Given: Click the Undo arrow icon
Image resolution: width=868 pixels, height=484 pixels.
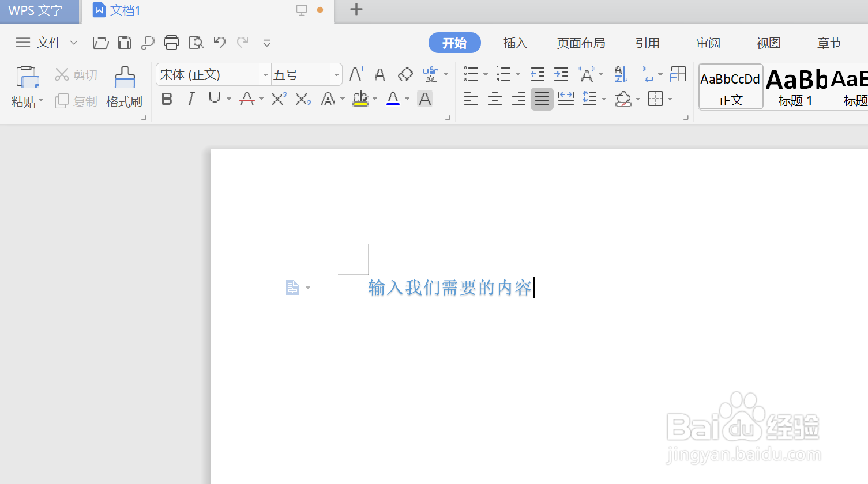Looking at the screenshot, I should click(219, 42).
